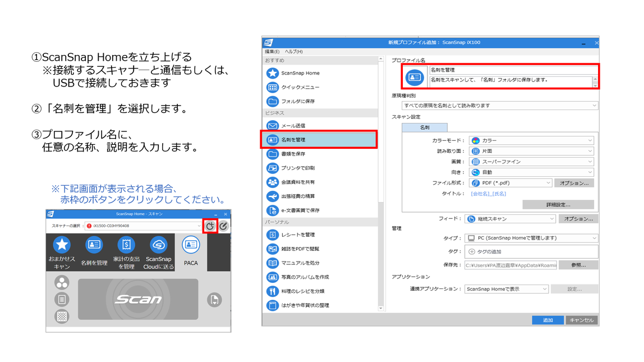Click the オプション button next to フィード

pos(578,219)
